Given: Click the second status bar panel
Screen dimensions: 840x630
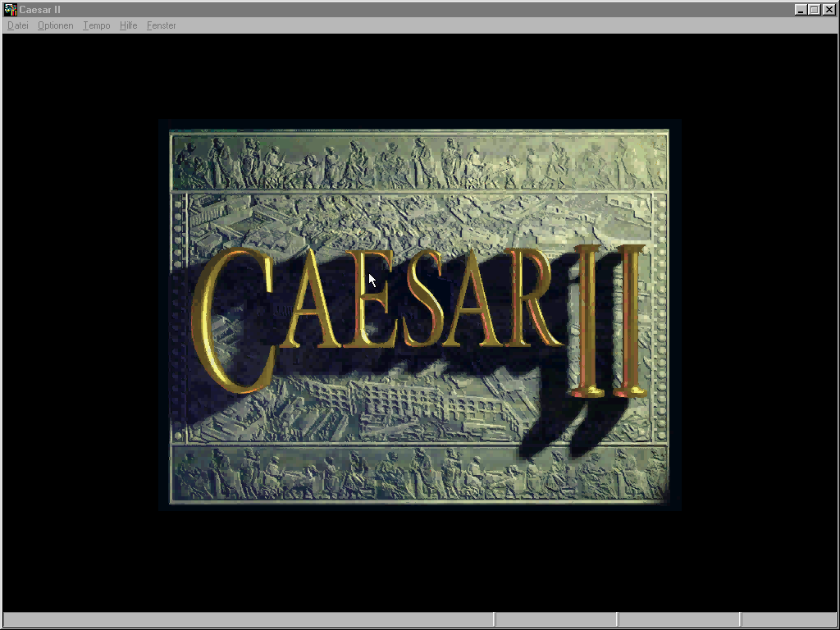Looking at the screenshot, I should coord(556,619).
